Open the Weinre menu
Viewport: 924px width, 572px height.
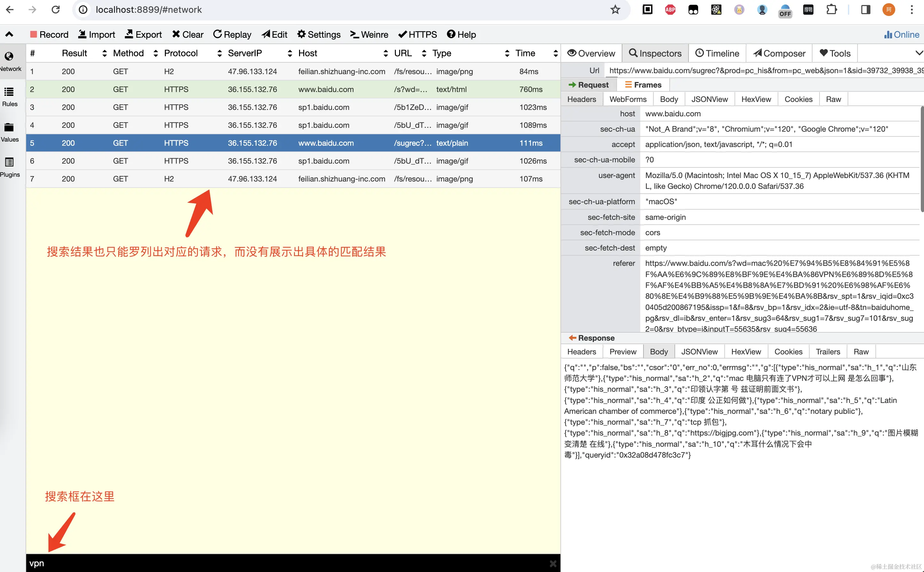pos(369,35)
